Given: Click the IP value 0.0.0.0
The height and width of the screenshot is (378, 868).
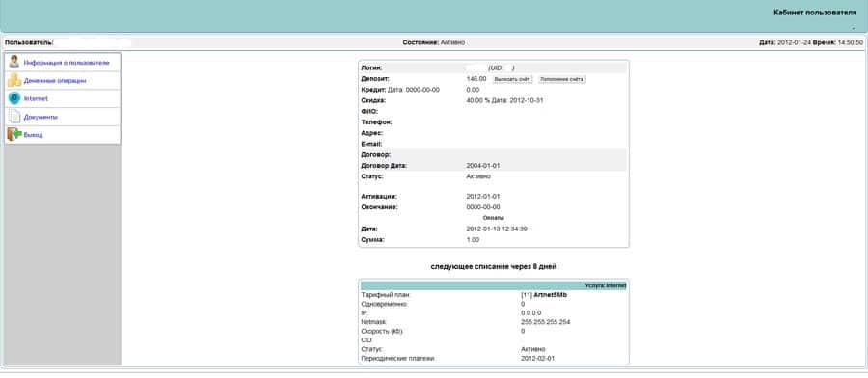Looking at the screenshot, I should (x=530, y=312).
